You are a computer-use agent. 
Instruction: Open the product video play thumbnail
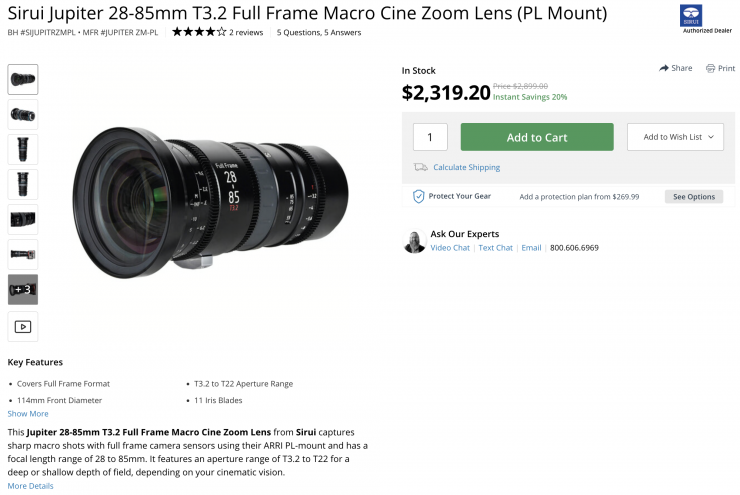[23, 326]
